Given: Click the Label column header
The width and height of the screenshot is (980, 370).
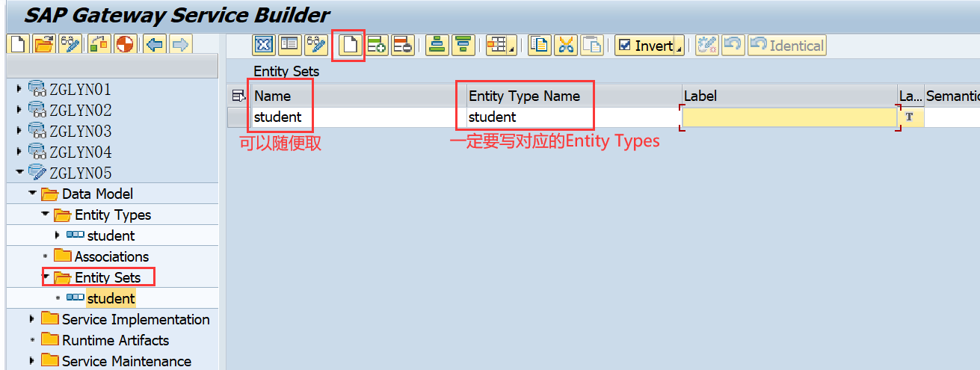Looking at the screenshot, I should coord(789,96).
